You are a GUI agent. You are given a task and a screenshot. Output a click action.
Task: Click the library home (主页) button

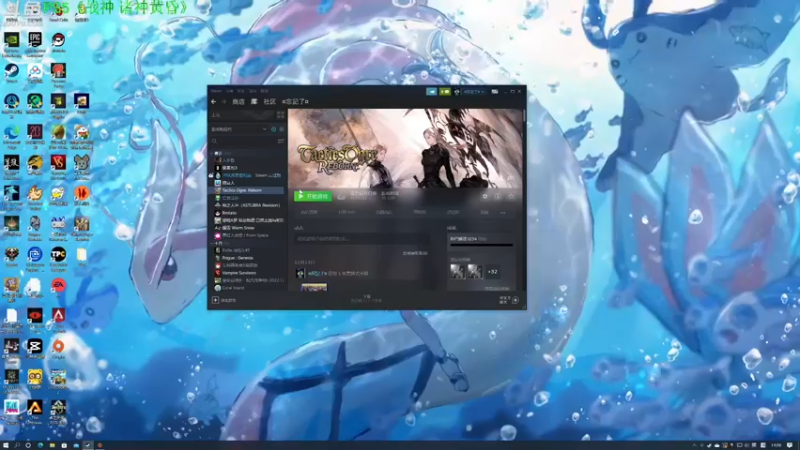point(242,115)
